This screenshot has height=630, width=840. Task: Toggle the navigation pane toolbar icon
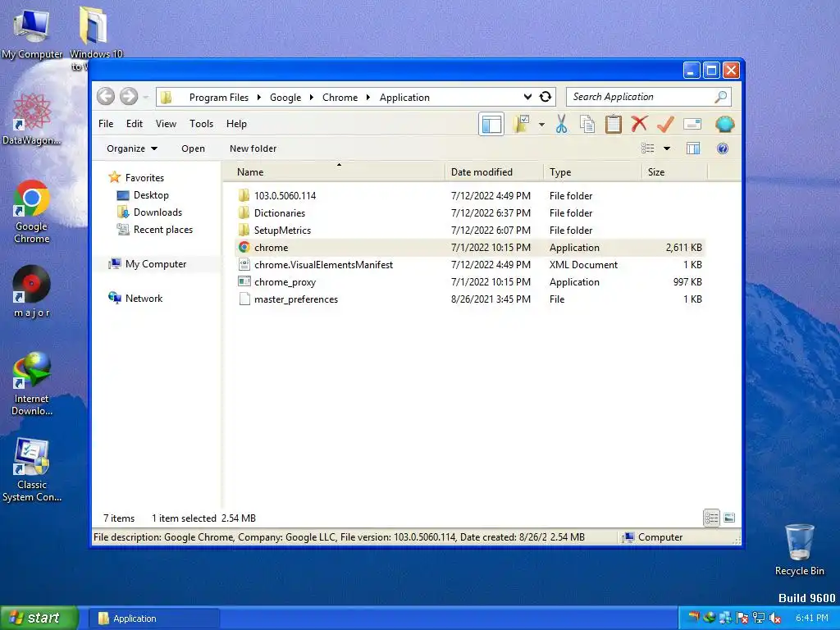(x=491, y=125)
